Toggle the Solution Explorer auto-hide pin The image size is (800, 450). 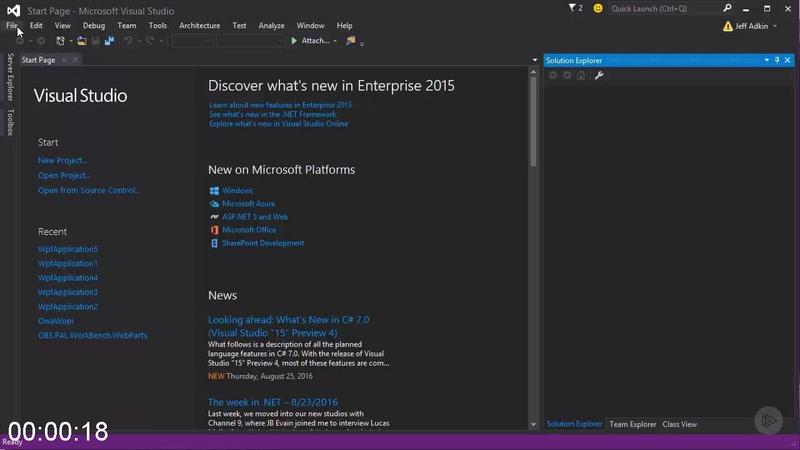pyautogui.click(x=777, y=60)
